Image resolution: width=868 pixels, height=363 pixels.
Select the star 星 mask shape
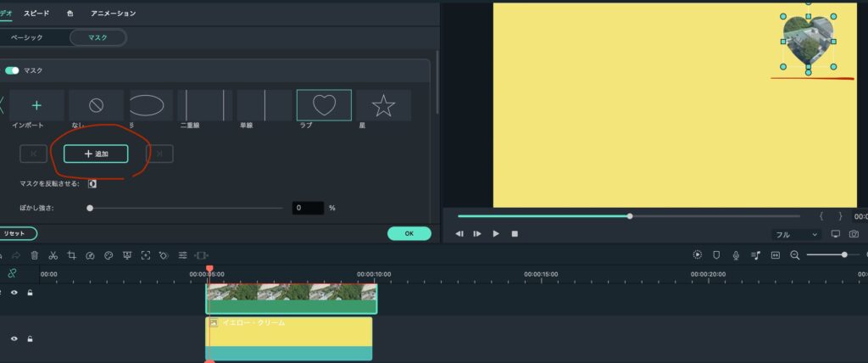coord(383,105)
